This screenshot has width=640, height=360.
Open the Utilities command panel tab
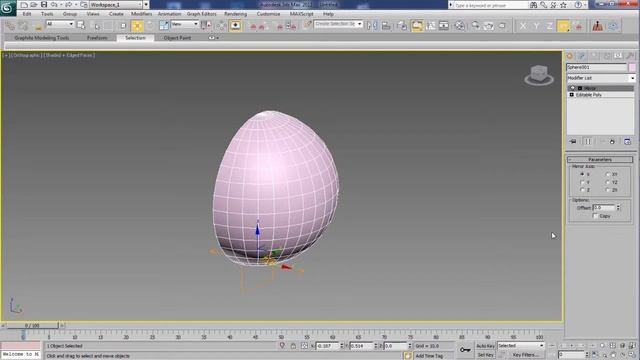click(630, 56)
